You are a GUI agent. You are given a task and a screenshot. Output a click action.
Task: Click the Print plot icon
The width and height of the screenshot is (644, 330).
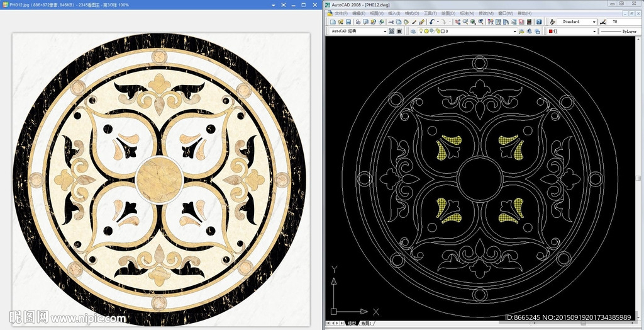tap(357, 22)
